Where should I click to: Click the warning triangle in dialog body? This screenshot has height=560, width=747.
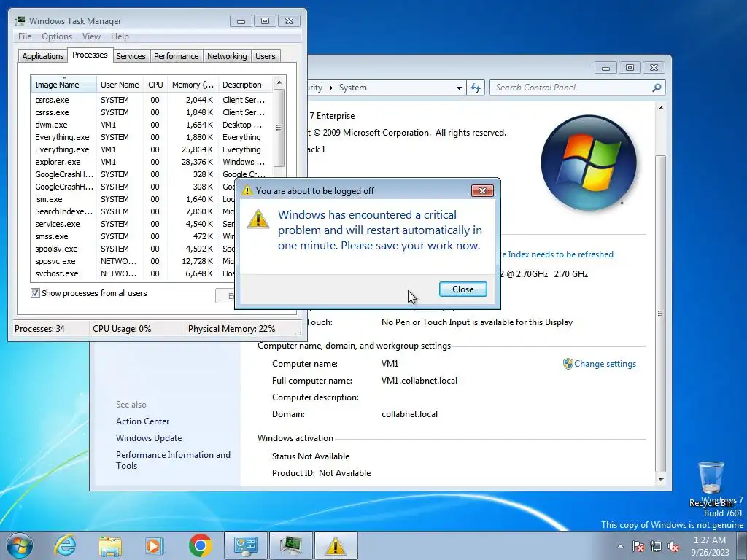point(258,219)
